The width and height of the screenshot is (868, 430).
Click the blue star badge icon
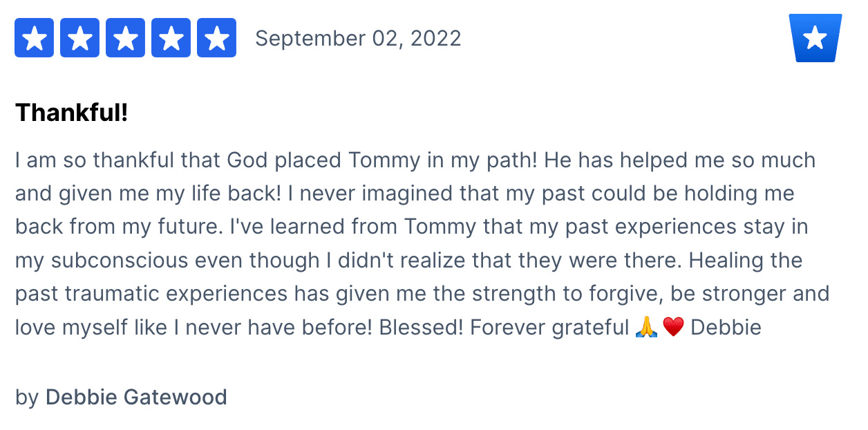click(x=815, y=38)
